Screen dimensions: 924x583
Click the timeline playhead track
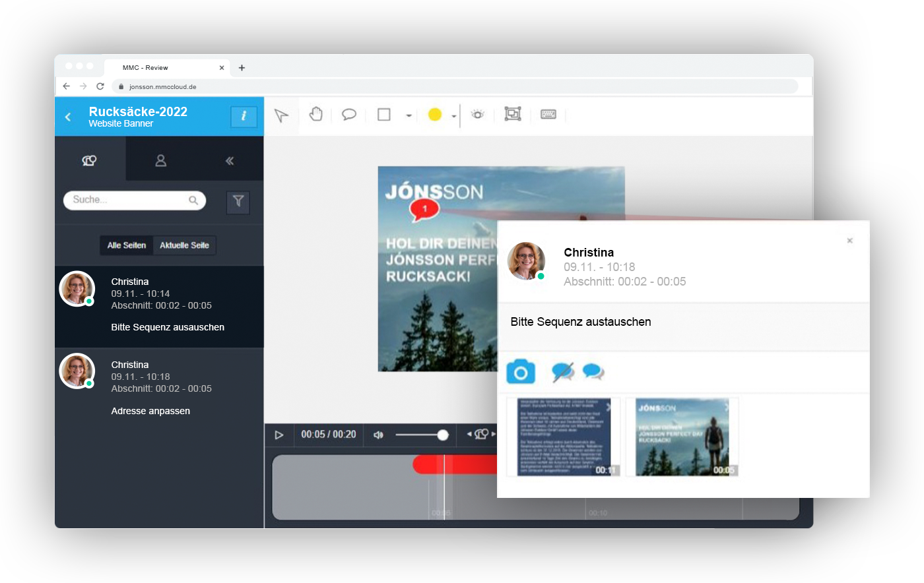(444, 488)
